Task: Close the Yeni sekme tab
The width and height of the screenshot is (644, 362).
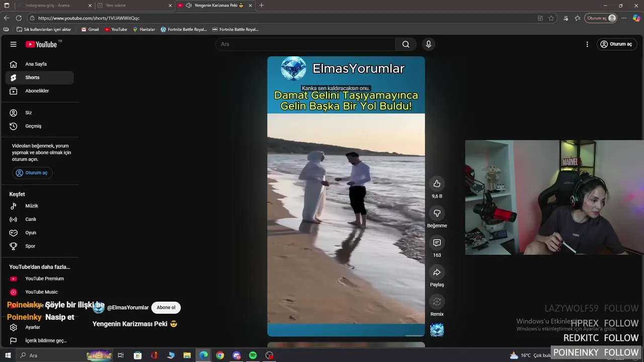Action: coord(170,6)
